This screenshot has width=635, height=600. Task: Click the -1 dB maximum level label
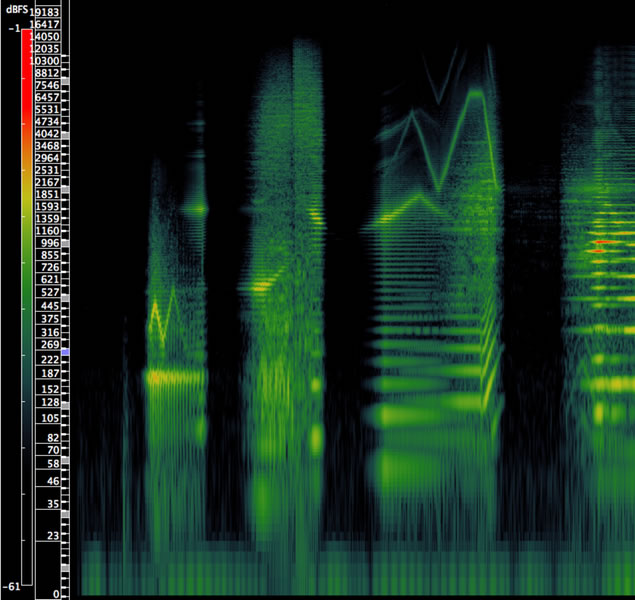coord(14,29)
